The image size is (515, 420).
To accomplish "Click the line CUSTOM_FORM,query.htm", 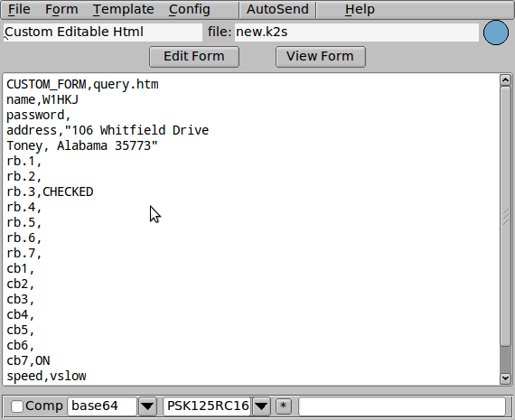I will pyautogui.click(x=82, y=85).
